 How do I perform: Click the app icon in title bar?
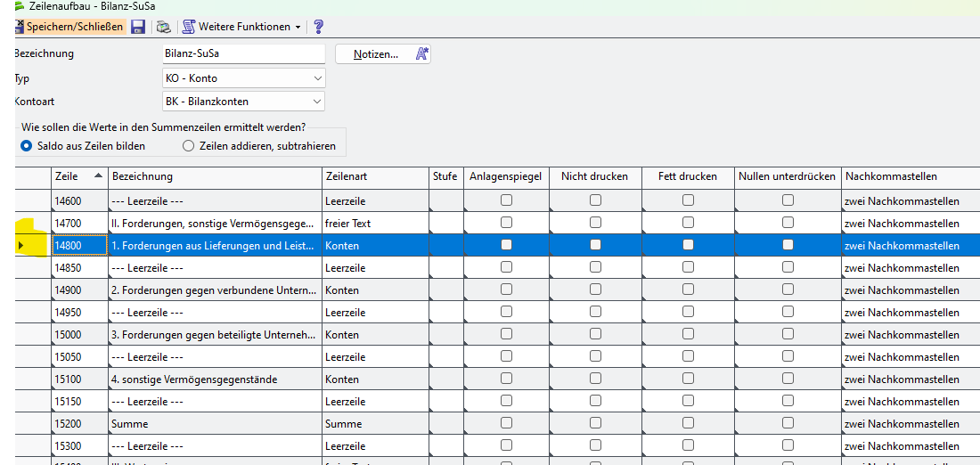20,6
